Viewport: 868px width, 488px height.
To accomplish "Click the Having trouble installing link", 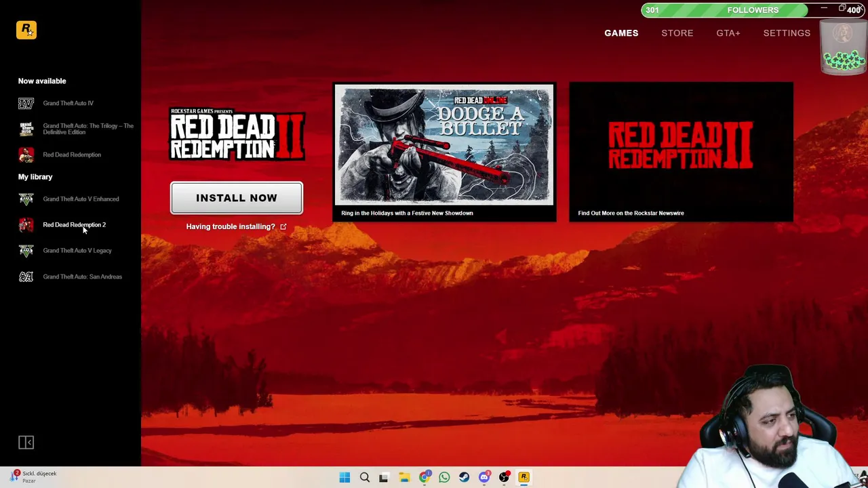I will click(231, 226).
